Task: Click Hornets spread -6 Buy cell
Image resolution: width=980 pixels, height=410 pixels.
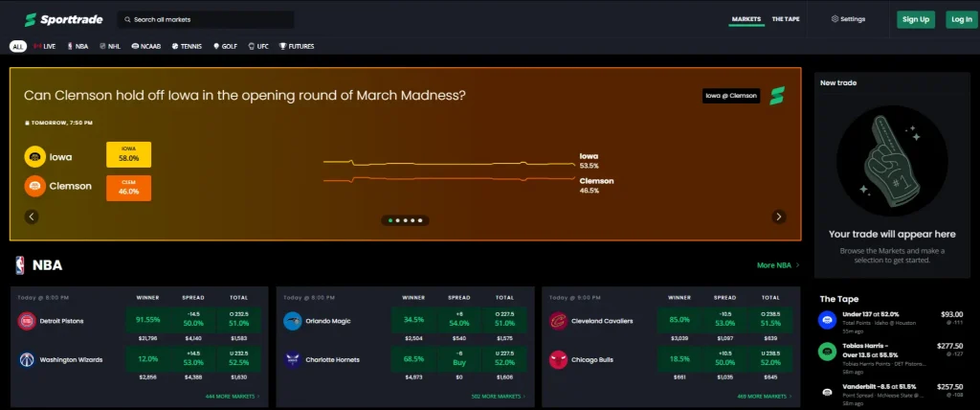Action: [x=458, y=359]
